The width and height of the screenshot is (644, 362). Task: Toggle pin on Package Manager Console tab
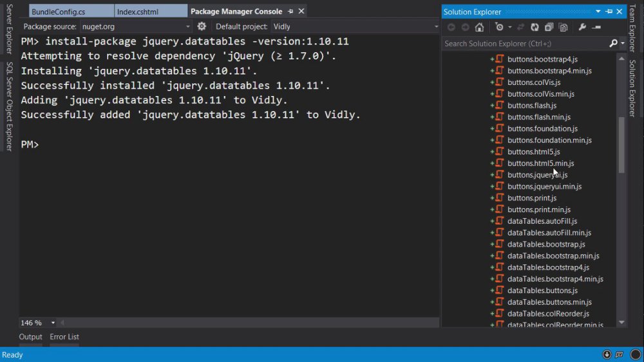pyautogui.click(x=290, y=12)
